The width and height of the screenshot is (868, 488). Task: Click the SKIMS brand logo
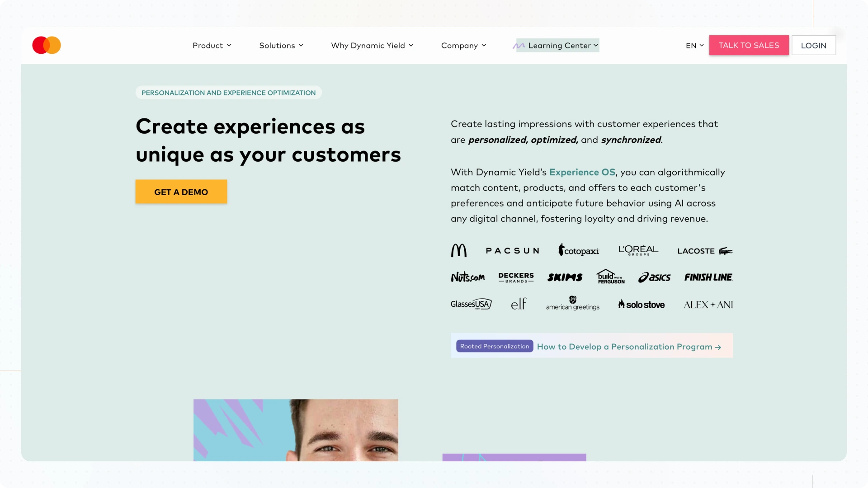[565, 277]
